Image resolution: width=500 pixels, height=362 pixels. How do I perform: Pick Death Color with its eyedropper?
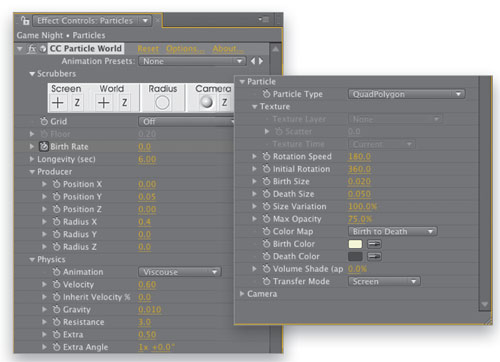tap(374, 257)
